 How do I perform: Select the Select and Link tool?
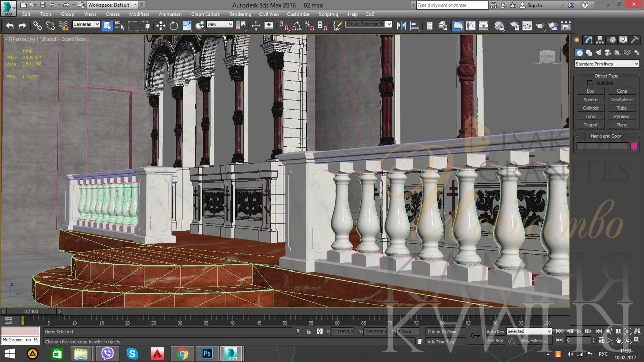[x=38, y=26]
